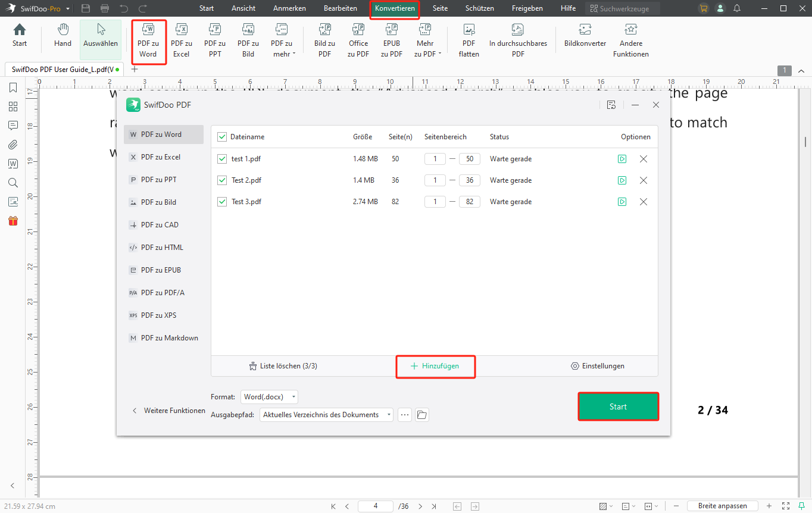Click the Hinzufügen button
The height and width of the screenshot is (513, 812).
coord(435,366)
